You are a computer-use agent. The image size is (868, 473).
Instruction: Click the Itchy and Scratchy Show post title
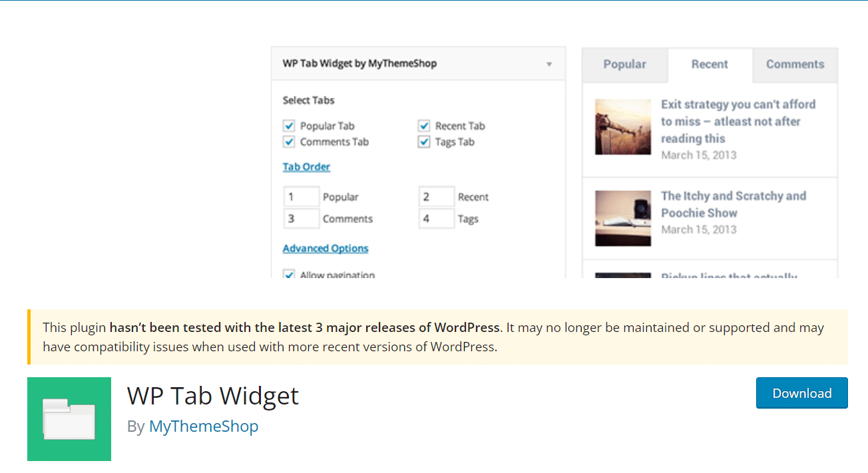pos(733,204)
